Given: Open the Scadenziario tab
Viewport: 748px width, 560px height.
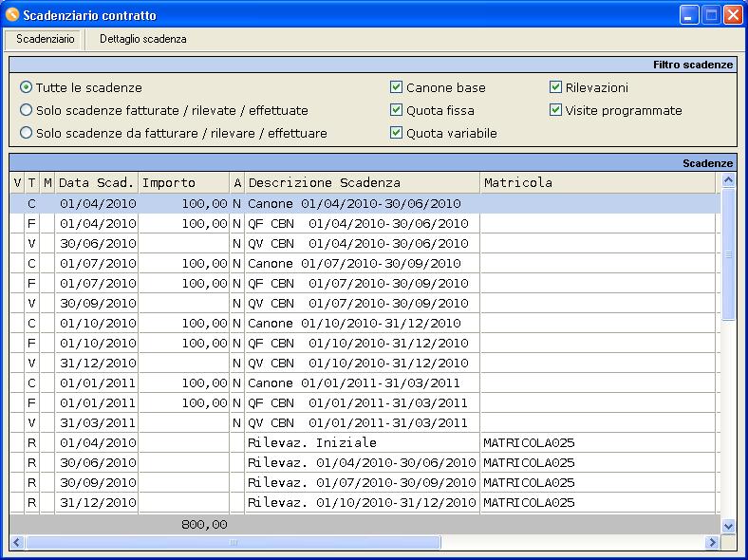Looking at the screenshot, I should 45,39.
